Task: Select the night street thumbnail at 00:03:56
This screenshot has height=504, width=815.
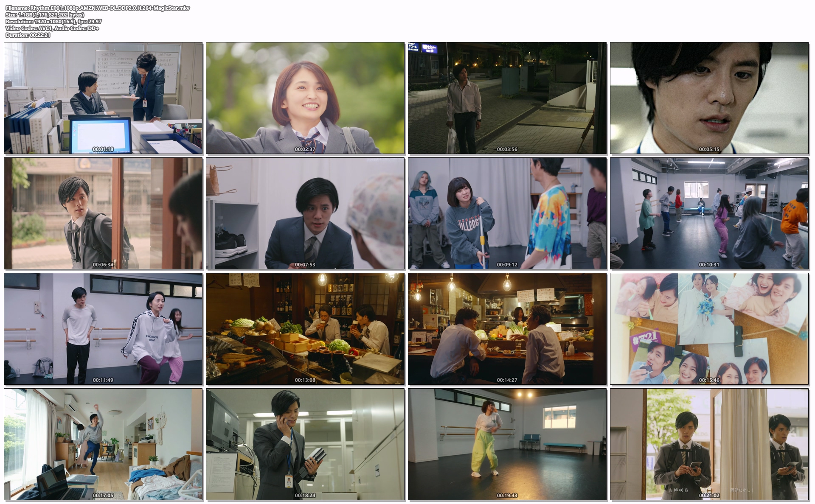Action: (x=507, y=98)
